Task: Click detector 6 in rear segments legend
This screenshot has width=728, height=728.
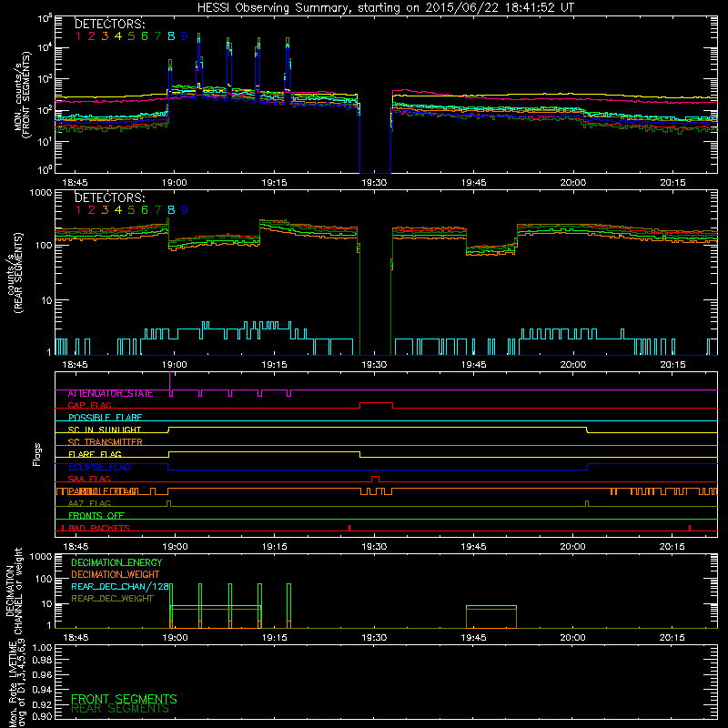Action: click(x=145, y=210)
